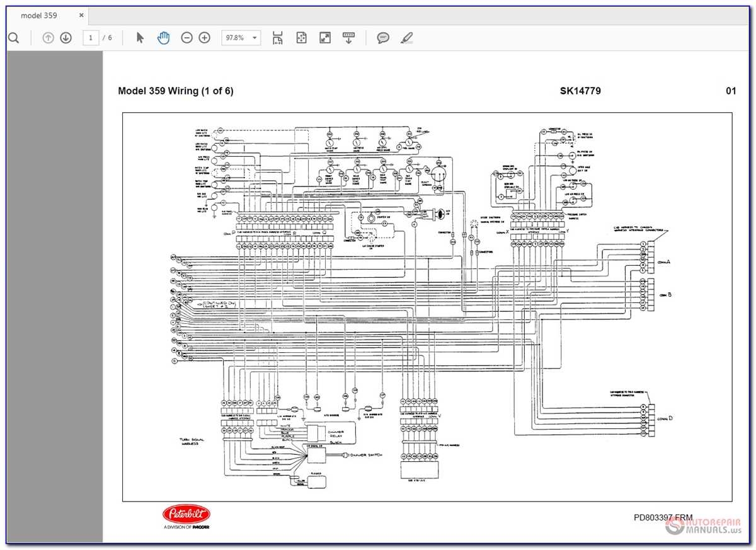Switch to the selection arrow tool

pyautogui.click(x=139, y=38)
